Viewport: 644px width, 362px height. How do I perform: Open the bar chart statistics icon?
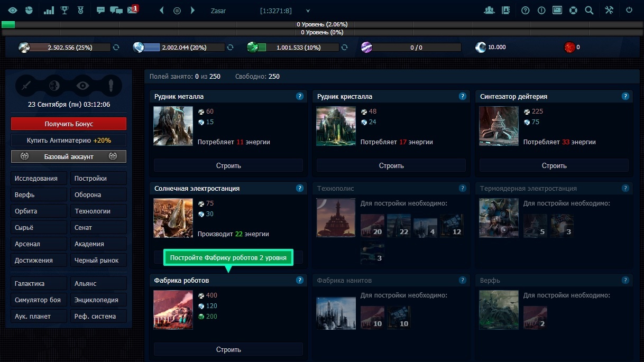(x=49, y=10)
